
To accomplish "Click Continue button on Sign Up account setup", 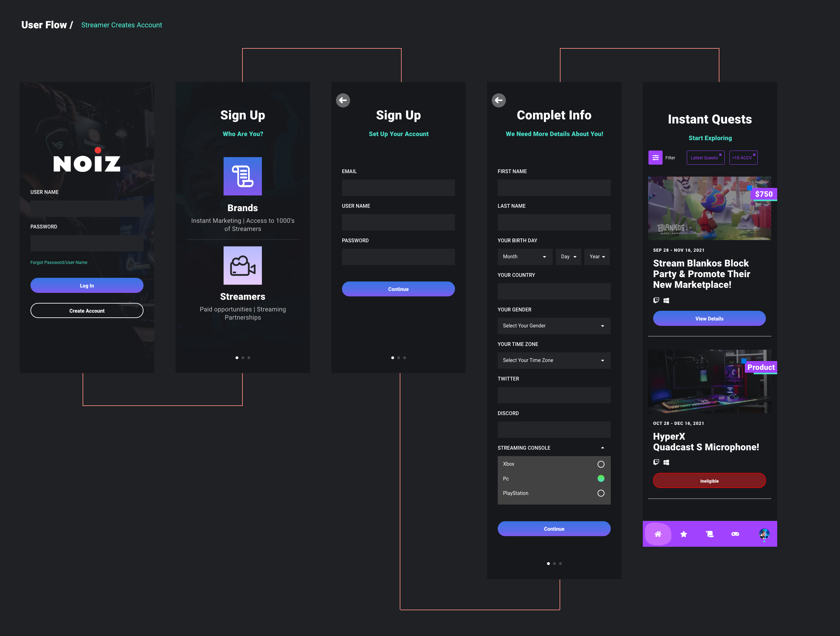I will tap(398, 288).
